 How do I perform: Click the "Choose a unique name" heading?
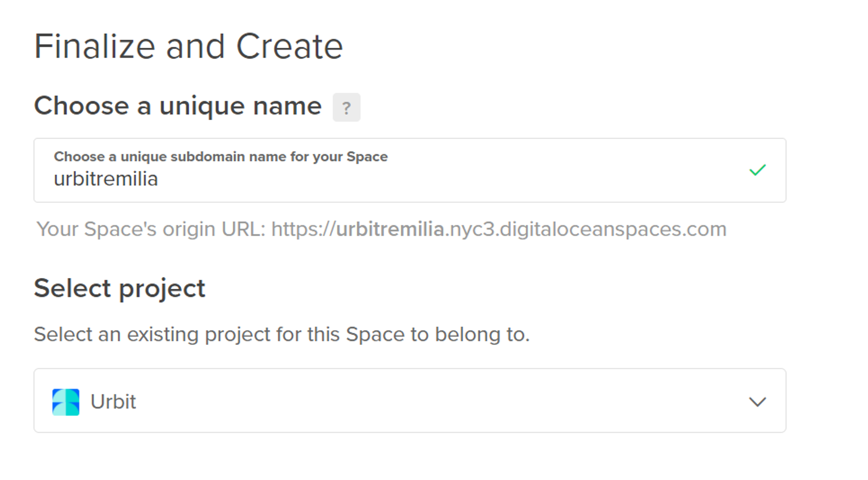click(x=178, y=106)
